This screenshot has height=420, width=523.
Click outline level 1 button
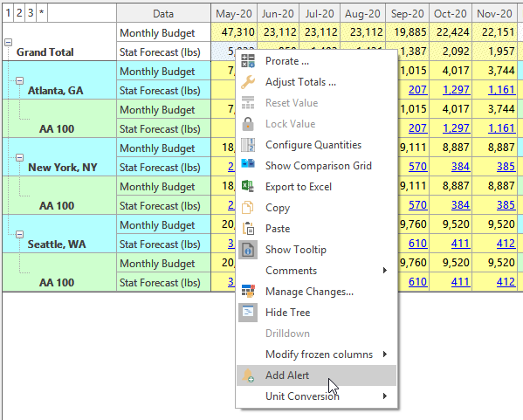point(8,13)
